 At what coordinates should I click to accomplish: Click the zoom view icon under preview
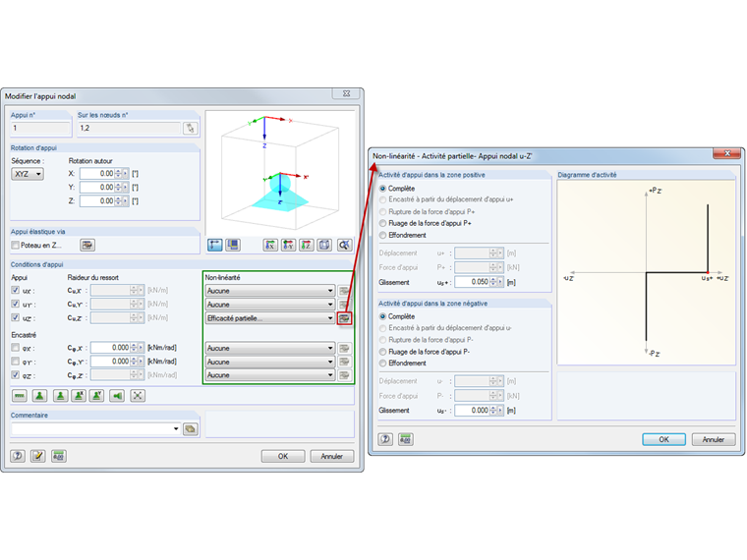344,245
